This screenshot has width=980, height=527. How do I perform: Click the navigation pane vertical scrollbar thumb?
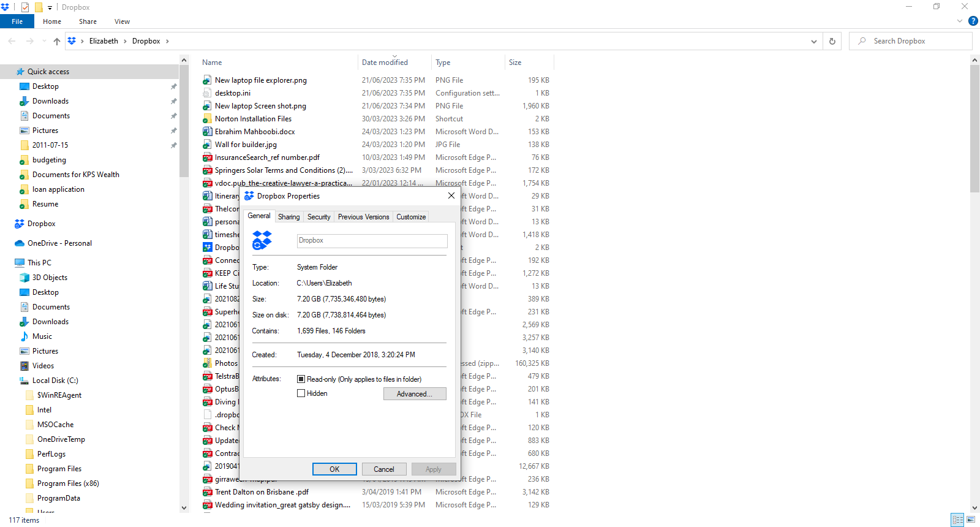pos(184,121)
